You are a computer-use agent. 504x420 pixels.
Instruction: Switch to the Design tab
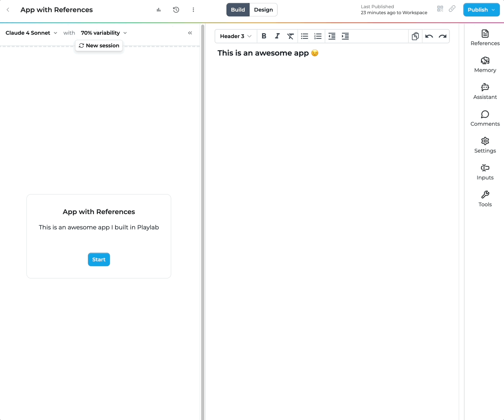(263, 10)
